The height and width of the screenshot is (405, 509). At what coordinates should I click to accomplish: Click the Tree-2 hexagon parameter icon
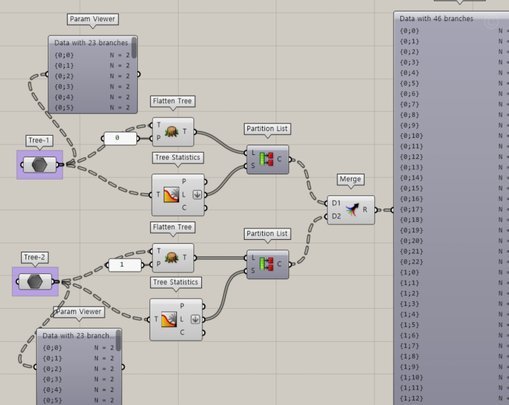(35, 282)
